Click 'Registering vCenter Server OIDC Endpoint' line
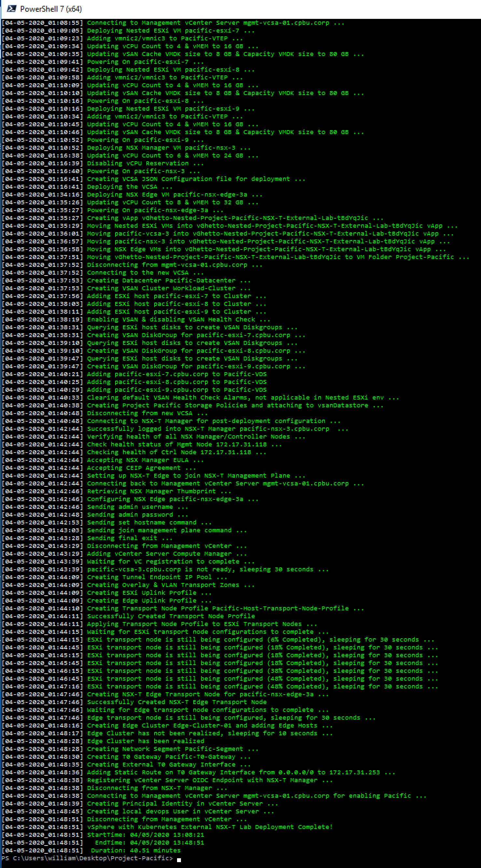 click(x=167, y=780)
